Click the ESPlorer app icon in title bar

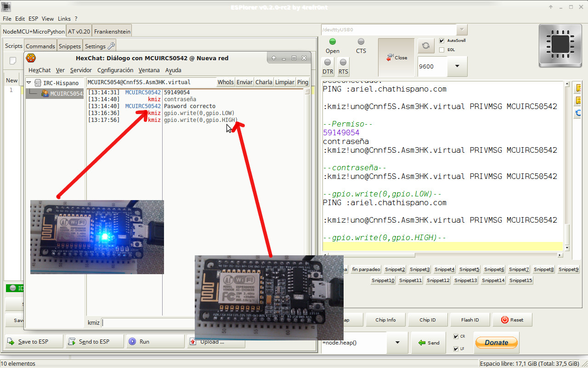click(6, 6)
